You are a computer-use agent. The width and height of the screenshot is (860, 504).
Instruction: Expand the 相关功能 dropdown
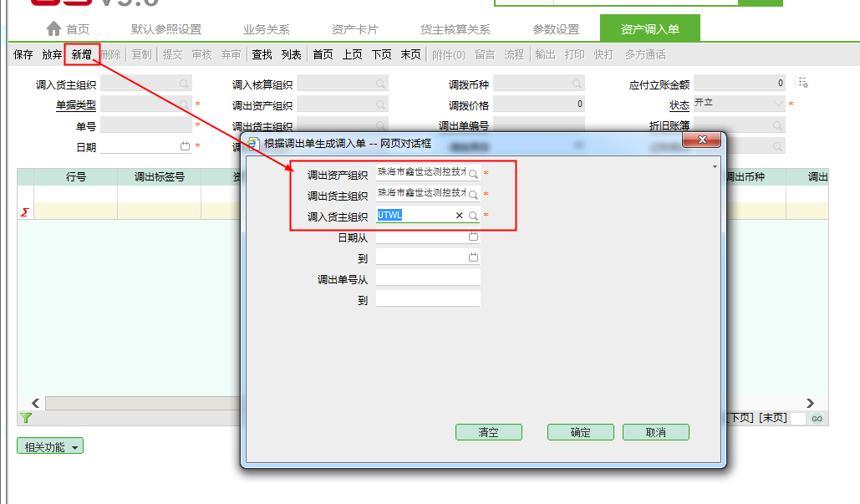[x=50, y=447]
